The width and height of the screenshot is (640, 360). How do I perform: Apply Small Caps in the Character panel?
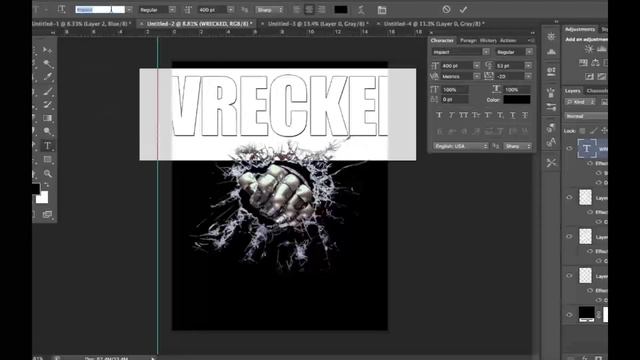476,116
